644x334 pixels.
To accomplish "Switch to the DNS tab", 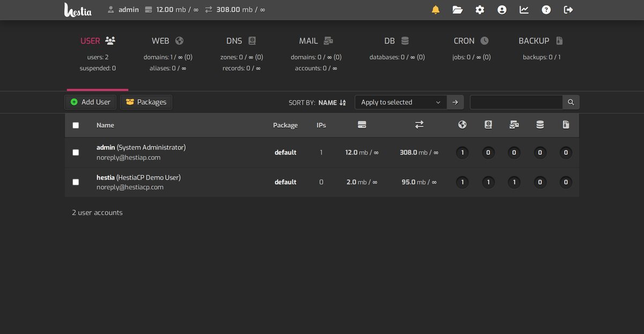I will pyautogui.click(x=241, y=41).
